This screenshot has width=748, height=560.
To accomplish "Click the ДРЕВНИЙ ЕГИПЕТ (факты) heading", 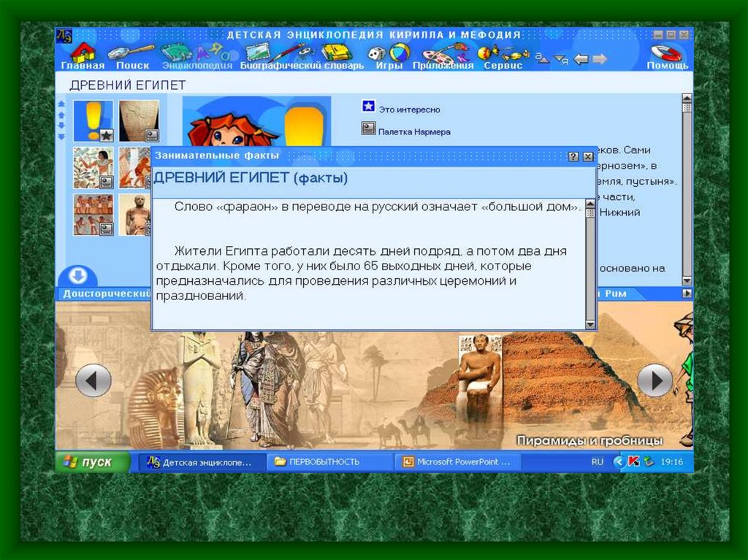I will [251, 178].
